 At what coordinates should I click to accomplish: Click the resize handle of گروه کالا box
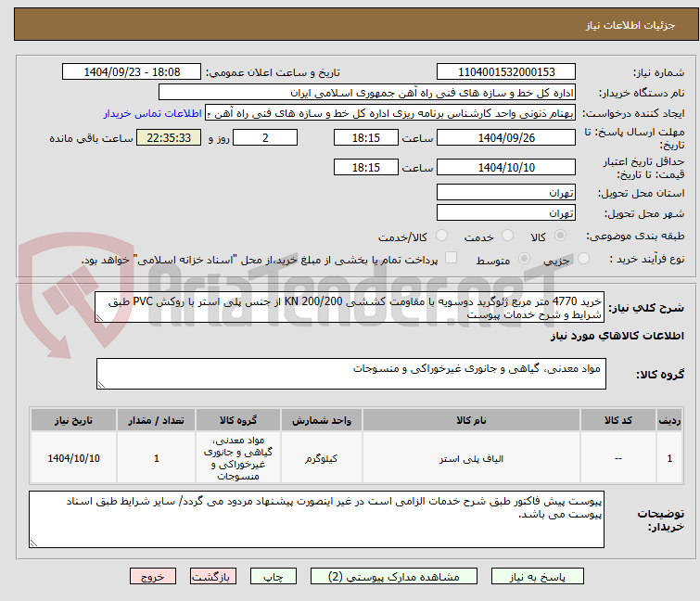tap(101, 385)
